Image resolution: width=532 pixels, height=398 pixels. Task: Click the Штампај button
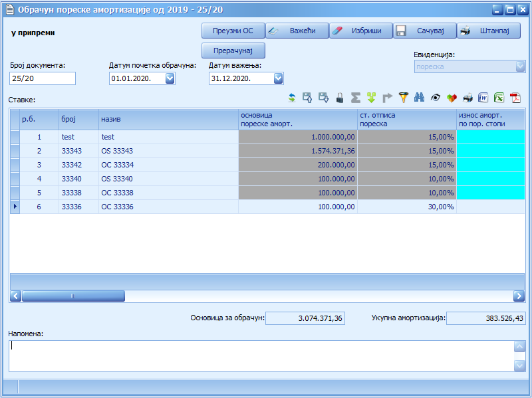[489, 31]
